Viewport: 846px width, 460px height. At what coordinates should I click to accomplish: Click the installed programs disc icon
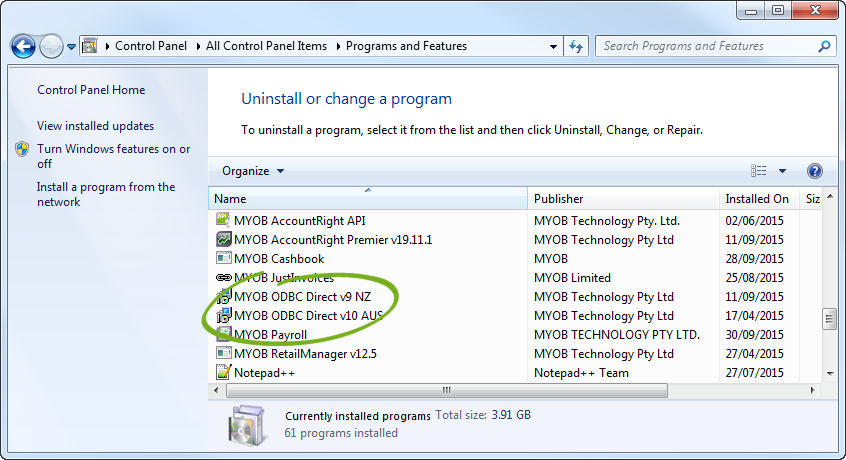(247, 425)
